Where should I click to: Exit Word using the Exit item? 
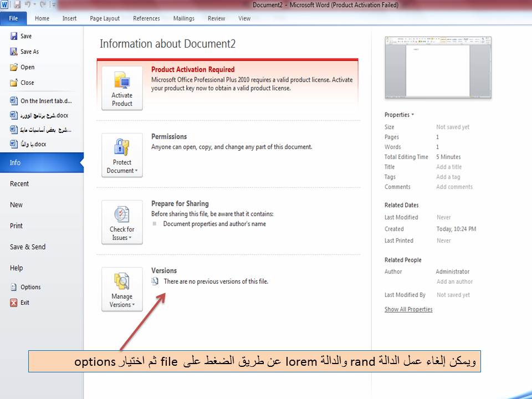point(20,303)
